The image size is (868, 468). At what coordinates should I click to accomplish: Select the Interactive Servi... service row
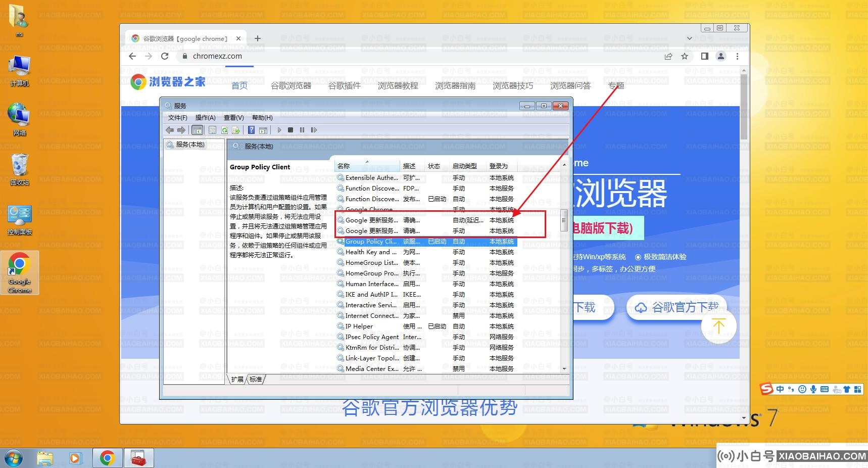pos(426,305)
